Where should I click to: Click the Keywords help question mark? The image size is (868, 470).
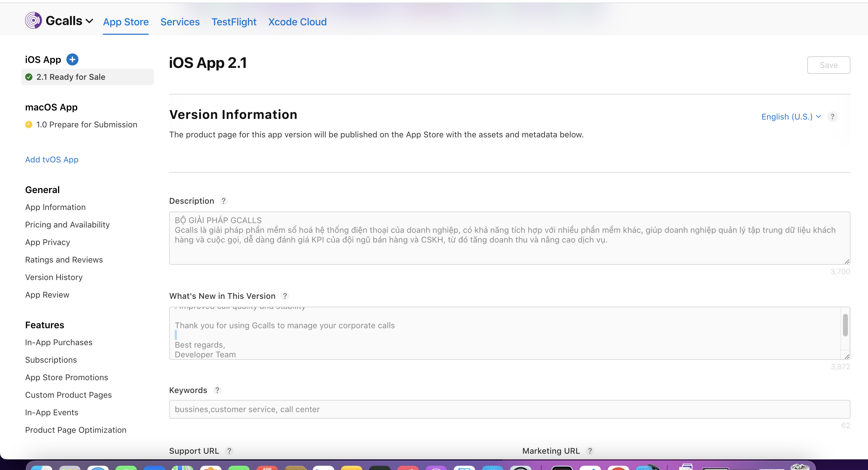point(217,390)
